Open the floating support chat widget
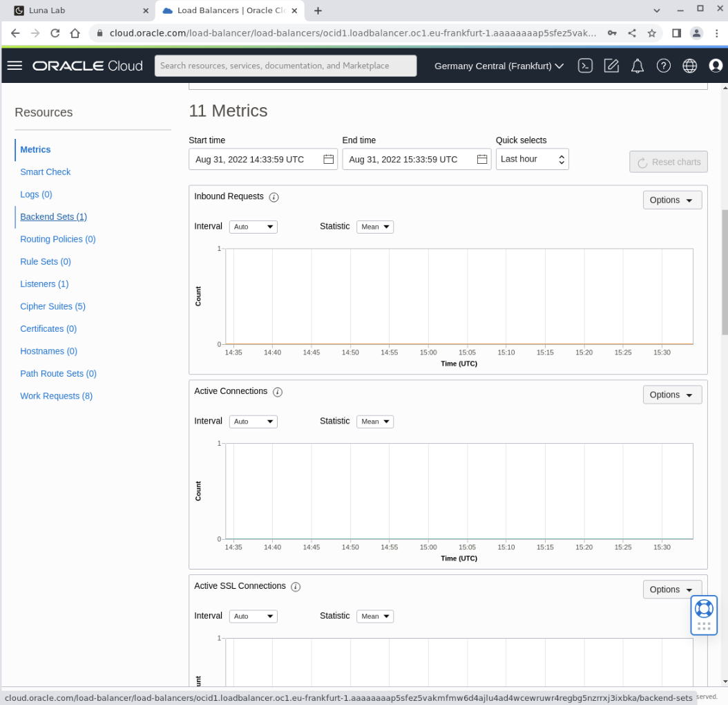 coord(704,608)
